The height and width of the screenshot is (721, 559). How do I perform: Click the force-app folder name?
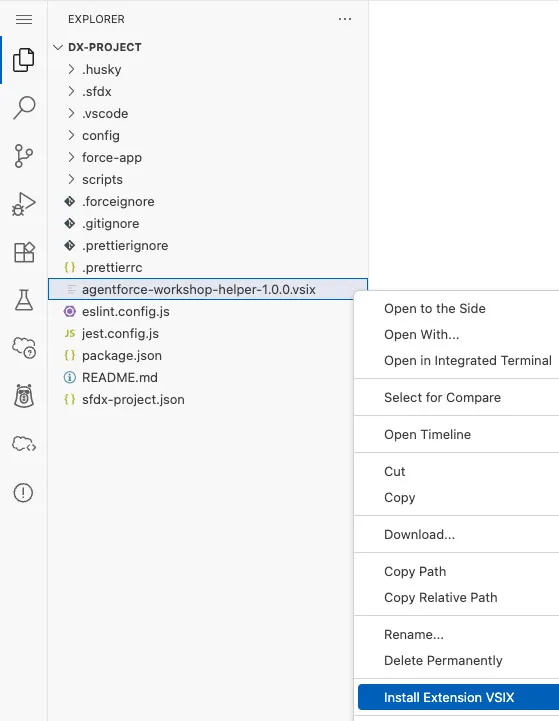(x=112, y=157)
